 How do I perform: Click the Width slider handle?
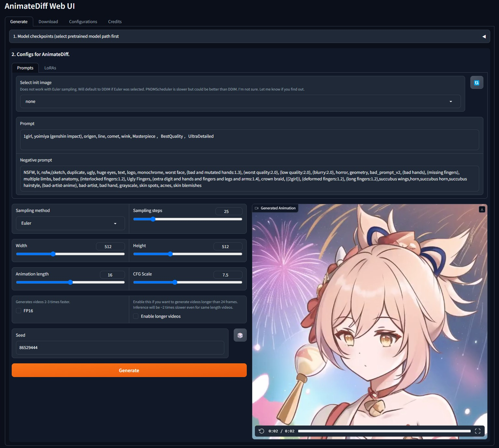(x=53, y=254)
